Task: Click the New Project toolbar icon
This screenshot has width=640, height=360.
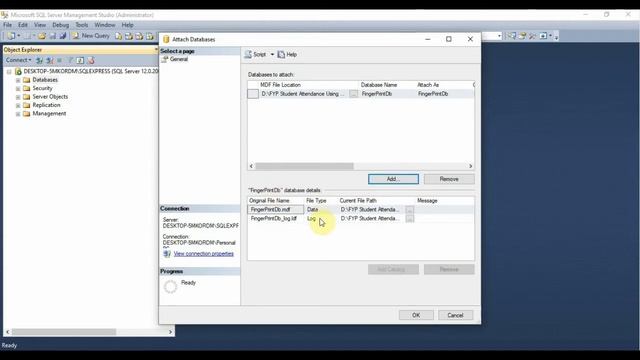Action: [11, 36]
